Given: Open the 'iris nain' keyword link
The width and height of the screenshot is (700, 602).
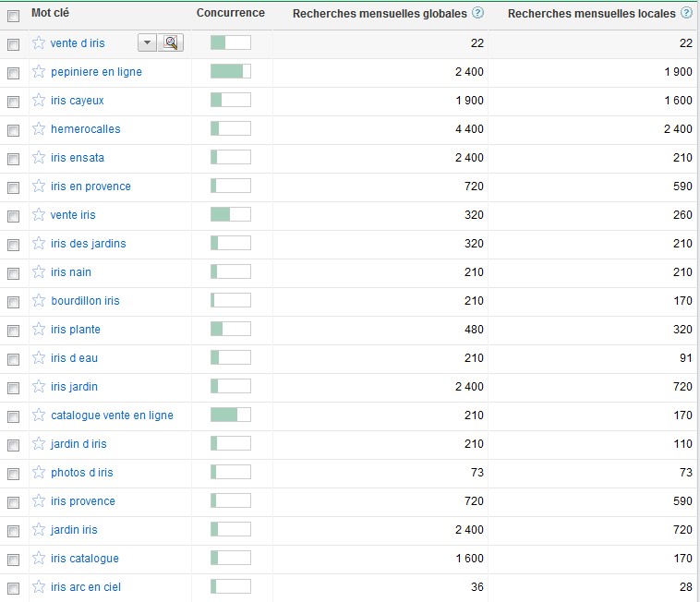Looking at the screenshot, I should (71, 272).
